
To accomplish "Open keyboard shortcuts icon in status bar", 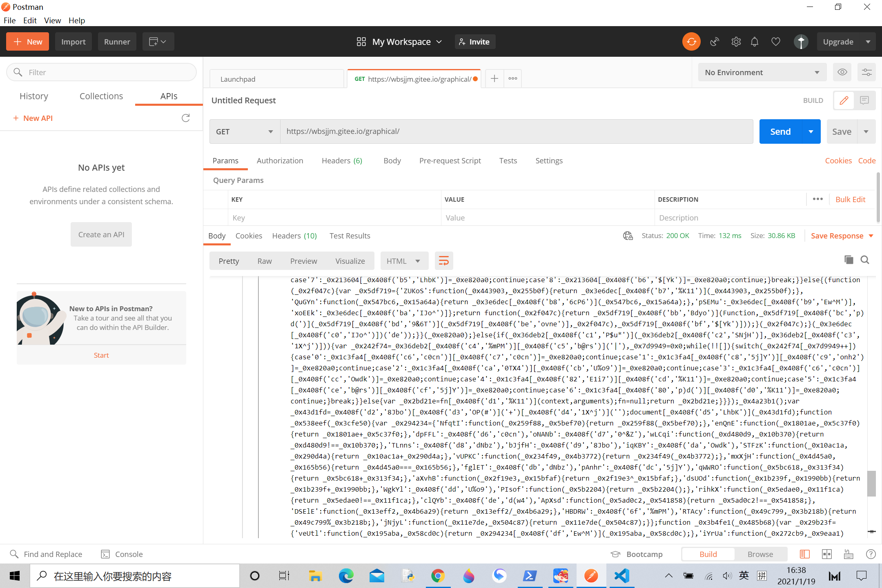I will 849,554.
